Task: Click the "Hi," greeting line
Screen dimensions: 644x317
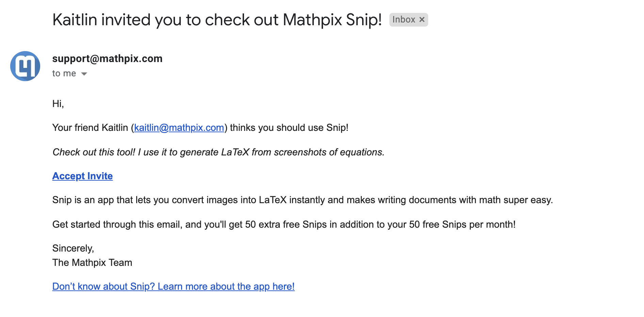Action: tap(58, 103)
